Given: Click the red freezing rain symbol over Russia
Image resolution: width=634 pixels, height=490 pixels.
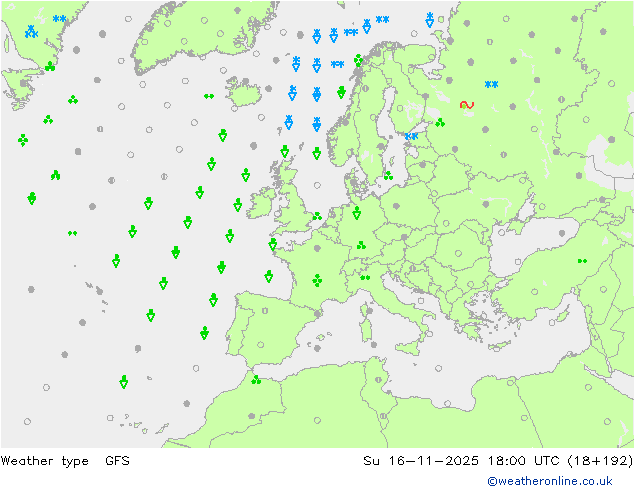Looking at the screenshot, I should point(467,105).
